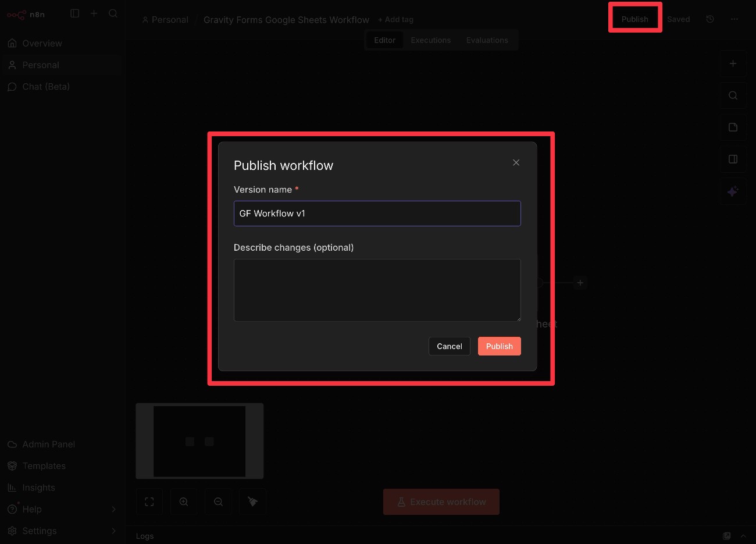Confirm Publish in the dialog
Viewport: 756px width, 544px height.
pyautogui.click(x=499, y=346)
